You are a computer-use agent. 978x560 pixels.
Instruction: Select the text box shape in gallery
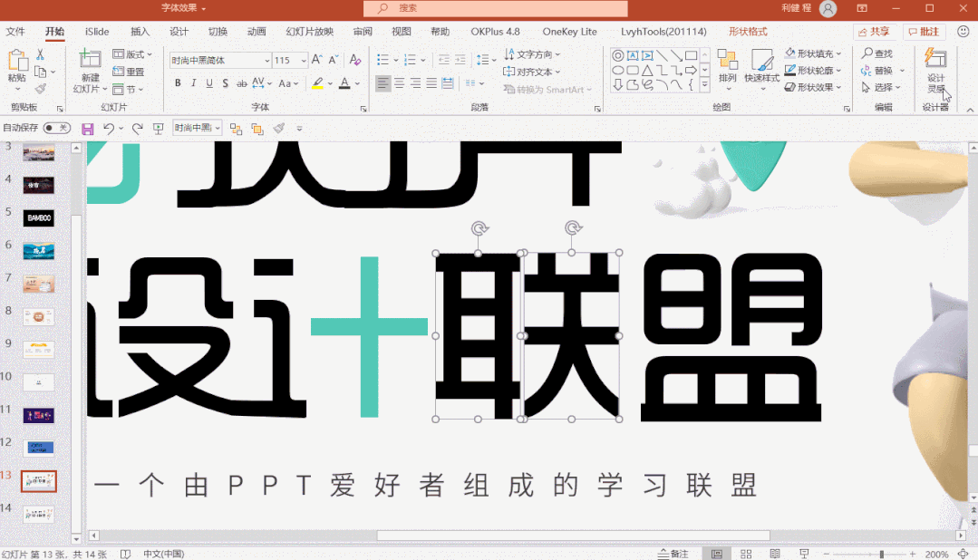pos(633,55)
